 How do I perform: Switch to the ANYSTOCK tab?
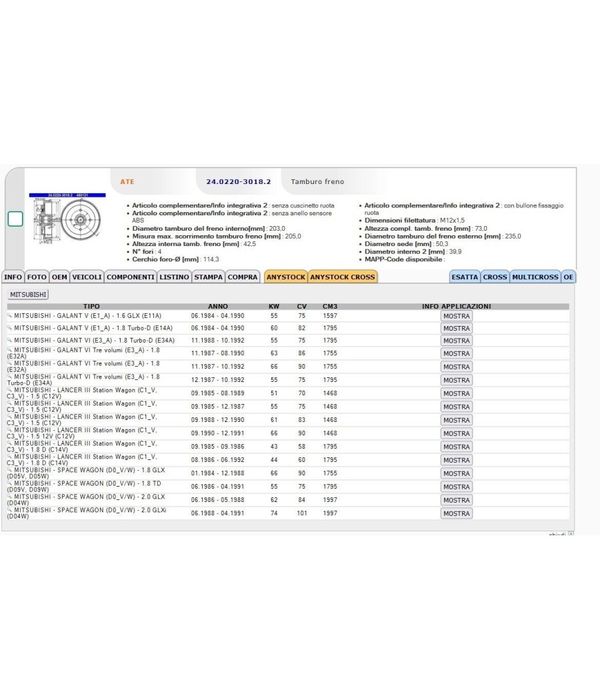[x=286, y=277]
